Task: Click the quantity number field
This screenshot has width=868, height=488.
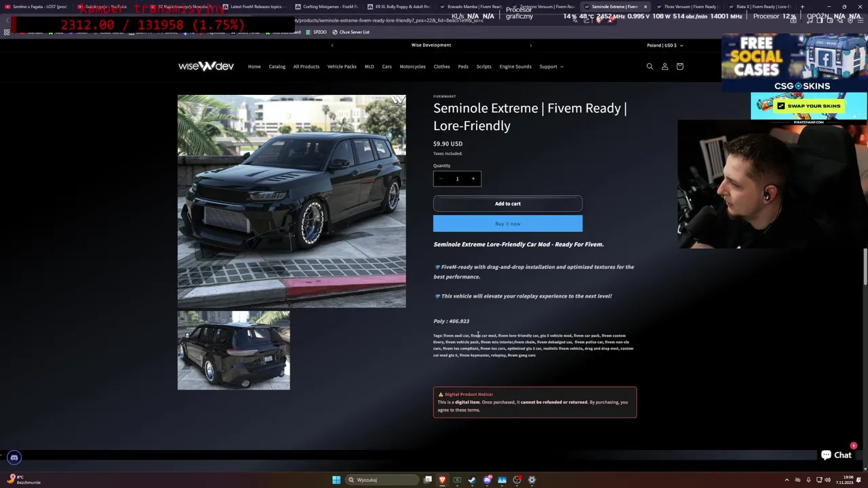Action: (x=457, y=179)
